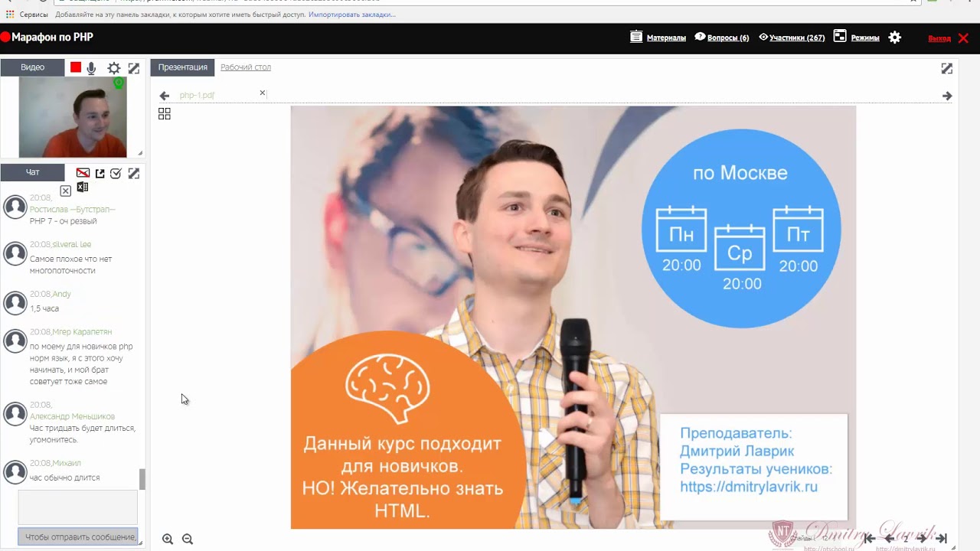Toggle the microphone in the Video panel
The image size is (980, 551).
click(92, 68)
